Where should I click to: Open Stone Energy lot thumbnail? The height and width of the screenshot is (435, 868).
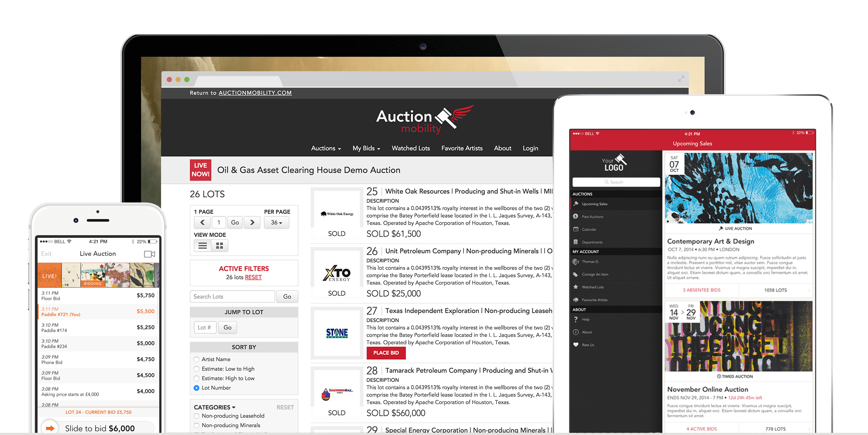click(x=337, y=333)
